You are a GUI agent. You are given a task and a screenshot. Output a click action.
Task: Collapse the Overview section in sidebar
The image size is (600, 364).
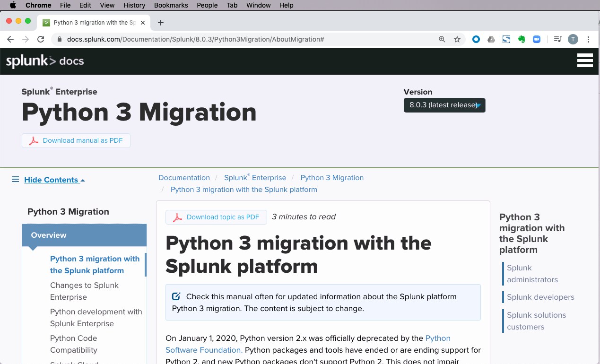click(x=84, y=235)
